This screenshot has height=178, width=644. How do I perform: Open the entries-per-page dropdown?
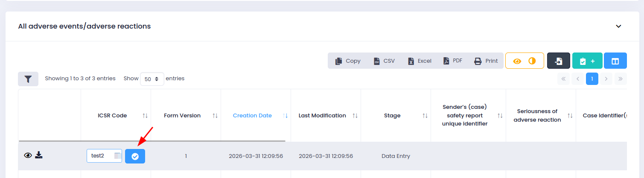click(x=152, y=79)
